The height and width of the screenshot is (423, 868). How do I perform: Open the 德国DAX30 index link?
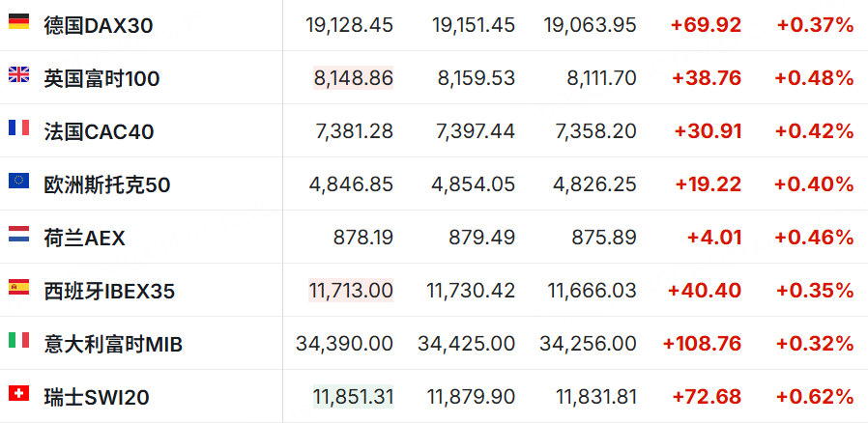99,25
